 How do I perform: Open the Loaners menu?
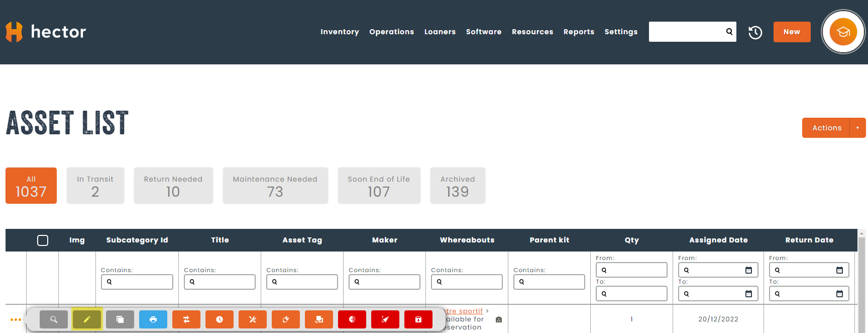click(x=440, y=32)
